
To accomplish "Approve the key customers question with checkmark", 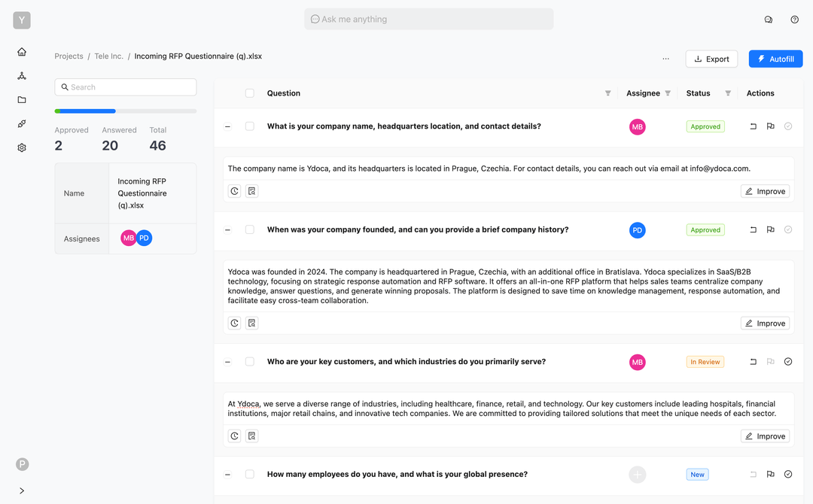I will (x=788, y=362).
